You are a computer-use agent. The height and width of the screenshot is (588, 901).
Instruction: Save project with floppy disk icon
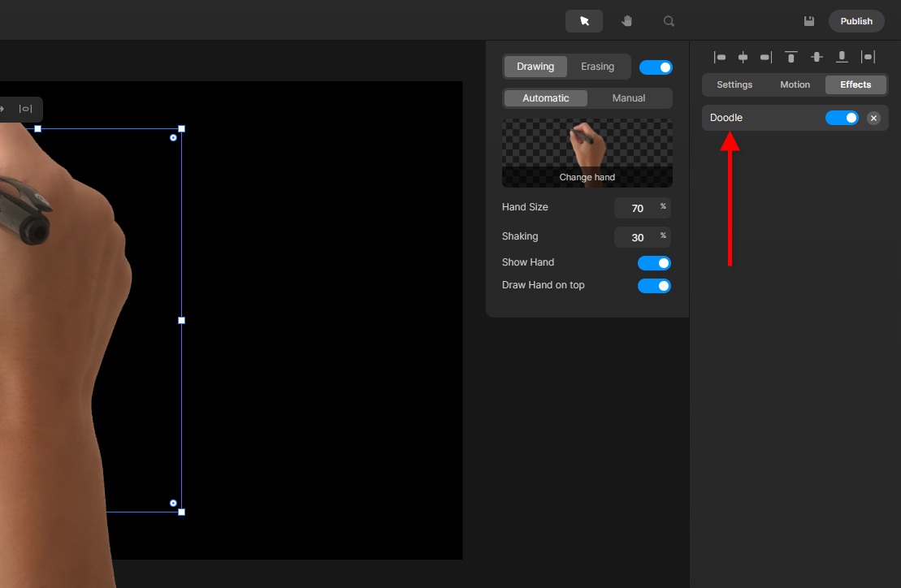tap(808, 21)
